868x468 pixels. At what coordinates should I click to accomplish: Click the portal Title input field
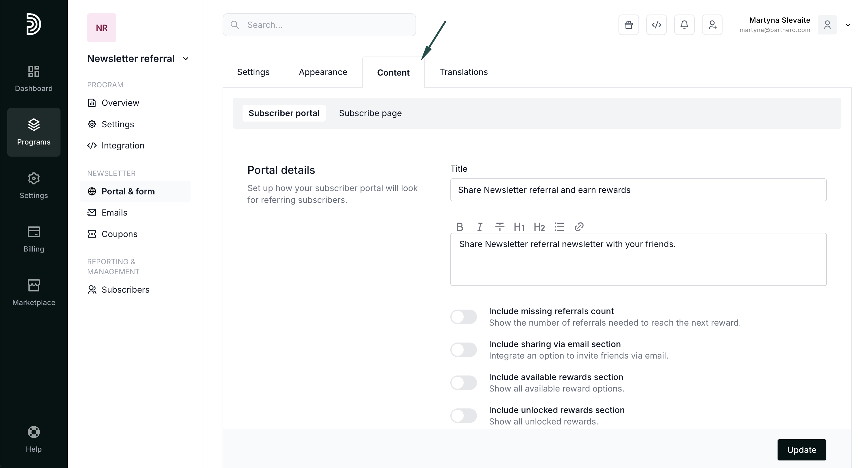click(x=638, y=190)
